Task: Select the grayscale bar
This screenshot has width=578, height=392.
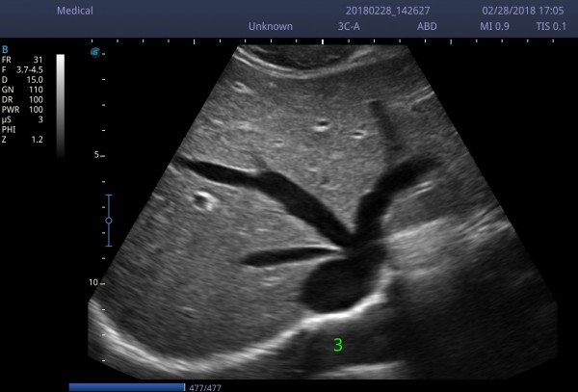Action: pyautogui.click(x=61, y=106)
